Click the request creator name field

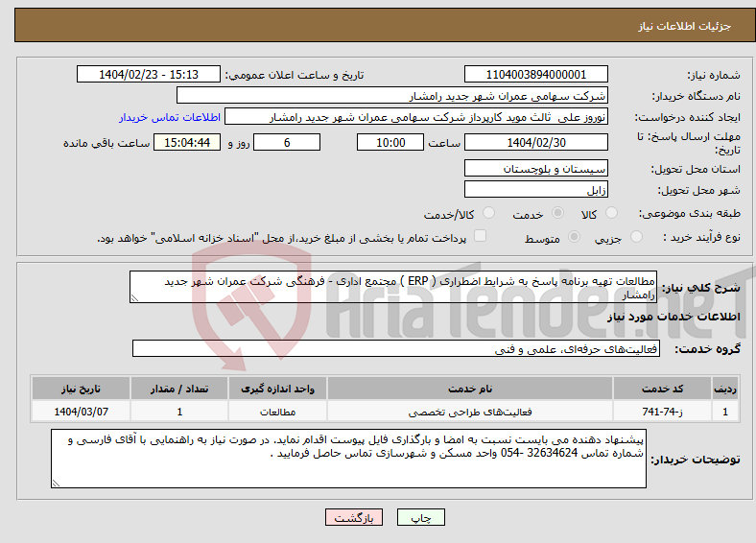pyautogui.click(x=416, y=117)
